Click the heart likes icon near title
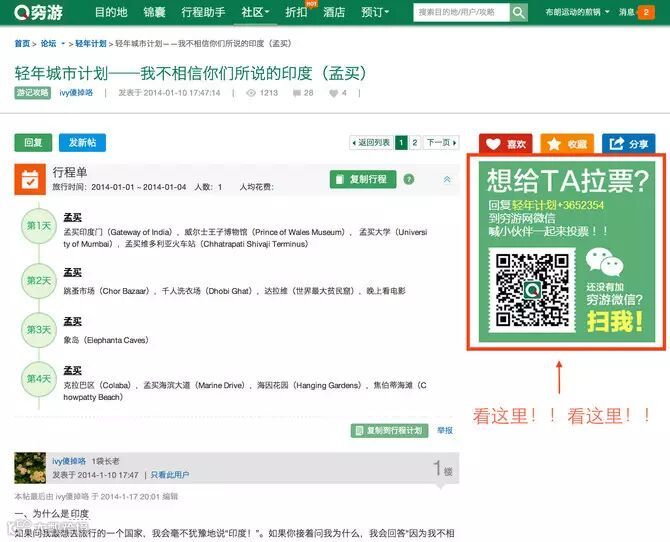The height and width of the screenshot is (542, 670). [333, 93]
